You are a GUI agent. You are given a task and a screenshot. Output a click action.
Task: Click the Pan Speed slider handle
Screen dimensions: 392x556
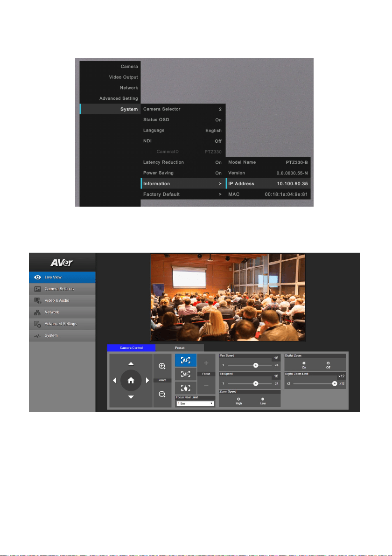click(x=256, y=365)
